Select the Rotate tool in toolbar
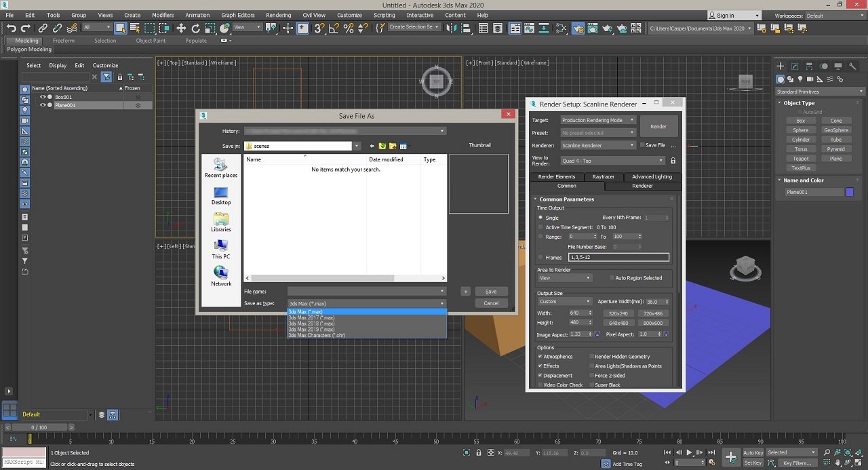This screenshot has width=868, height=470. click(x=196, y=28)
